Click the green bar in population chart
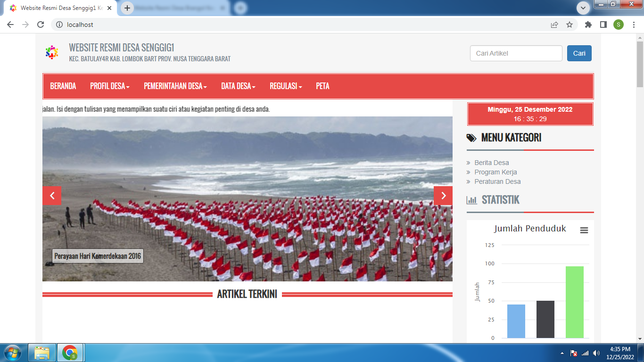Image resolution: width=644 pixels, height=362 pixels. [574, 302]
